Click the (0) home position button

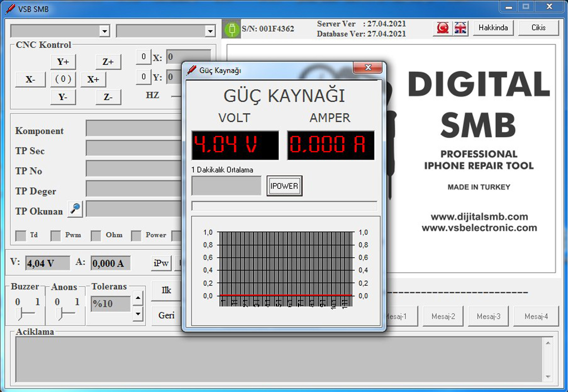(63, 79)
